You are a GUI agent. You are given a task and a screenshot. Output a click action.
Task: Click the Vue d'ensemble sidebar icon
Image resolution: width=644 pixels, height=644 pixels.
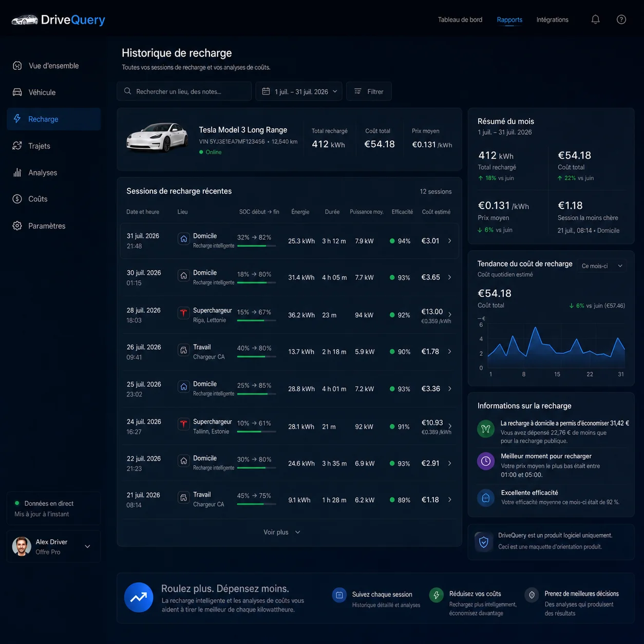coord(17,66)
